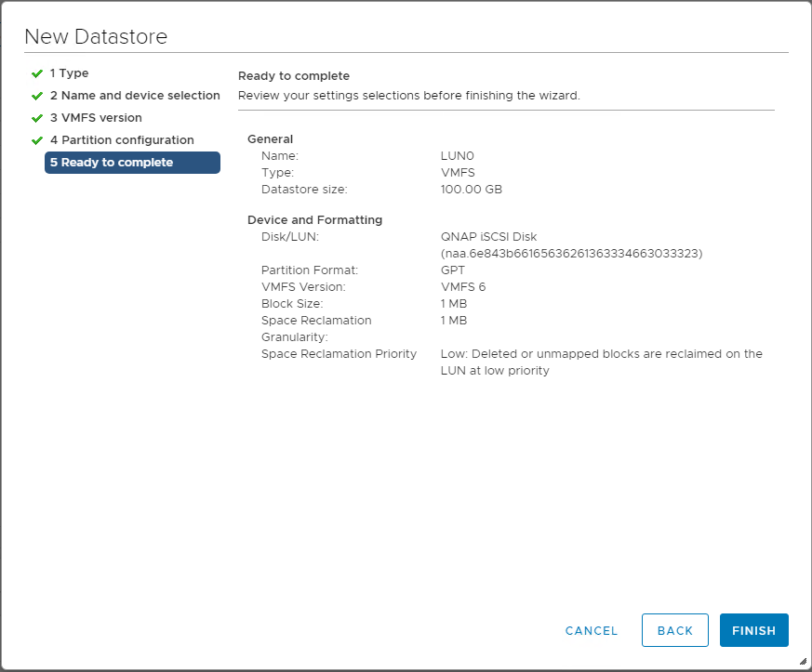Click the naa disk identifier text

click(x=571, y=253)
